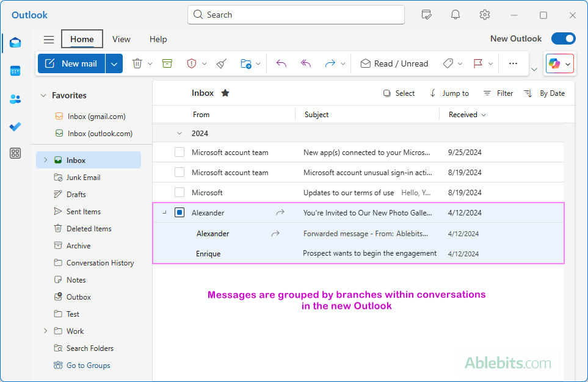Collapse the Alexander conversation thread

click(x=164, y=212)
